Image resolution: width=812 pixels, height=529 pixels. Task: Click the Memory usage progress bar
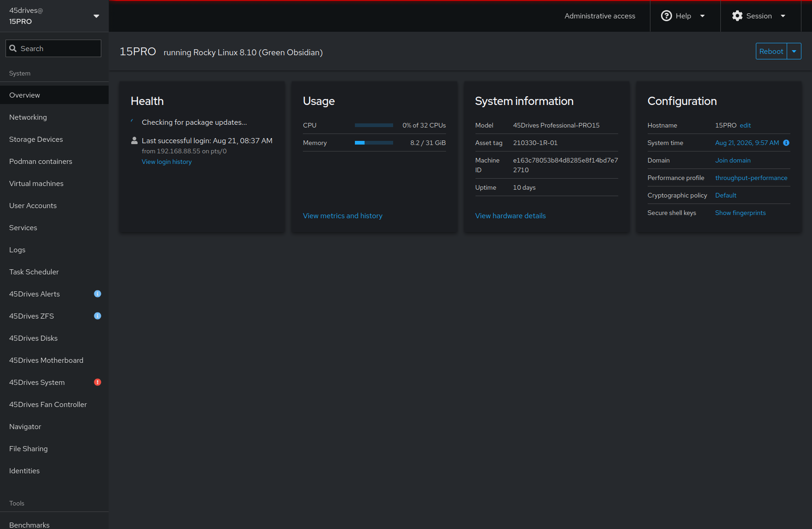click(x=374, y=143)
